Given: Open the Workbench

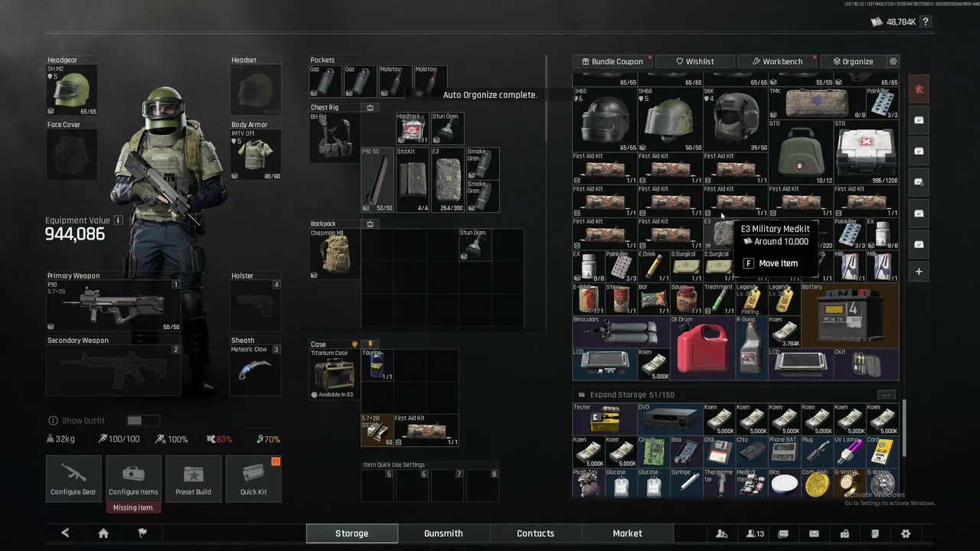Looking at the screenshot, I should tap(776, 61).
